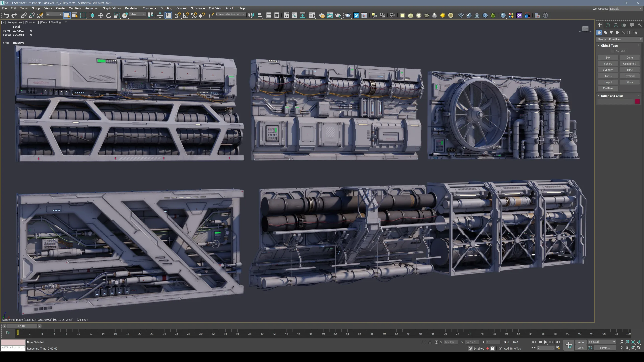This screenshot has height=362, width=644.
Task: Click the Mirror tool icon
Action: (x=251, y=16)
